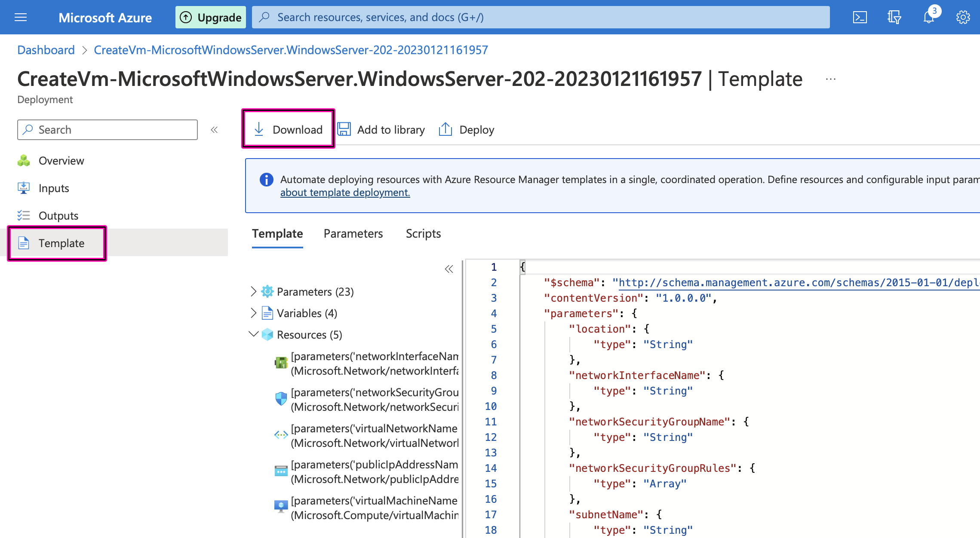980x538 pixels.
Task: Expand the Variables (4) tree node
Action: point(253,313)
